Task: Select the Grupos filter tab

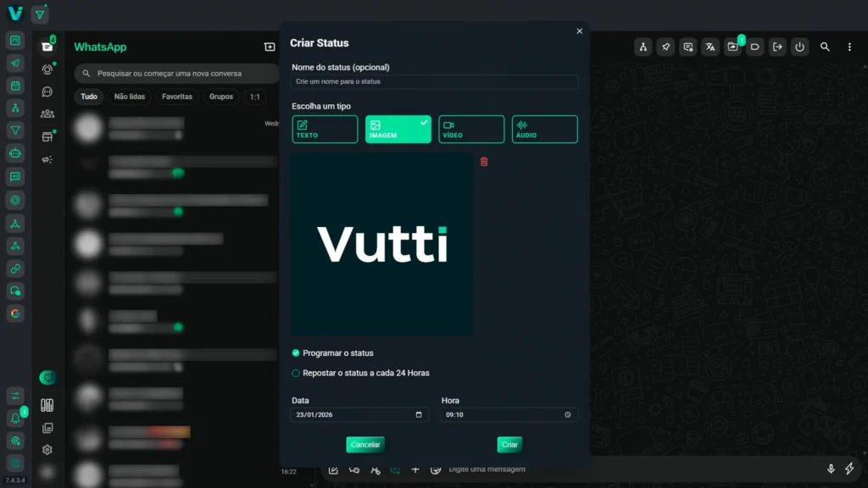Action: pyautogui.click(x=221, y=97)
